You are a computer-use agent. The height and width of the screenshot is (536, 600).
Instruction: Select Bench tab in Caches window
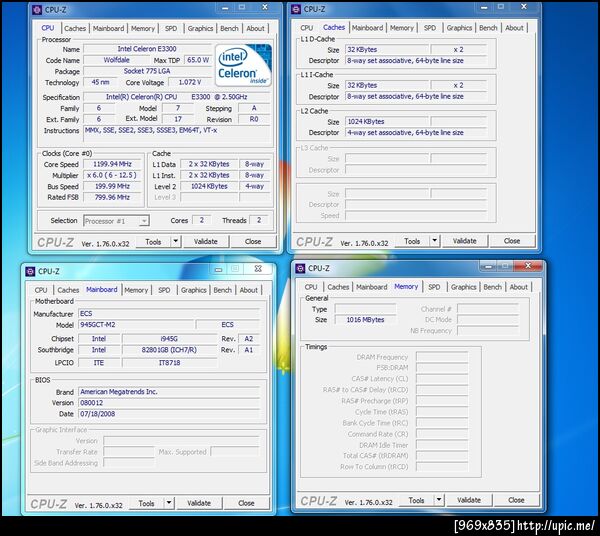(x=488, y=28)
